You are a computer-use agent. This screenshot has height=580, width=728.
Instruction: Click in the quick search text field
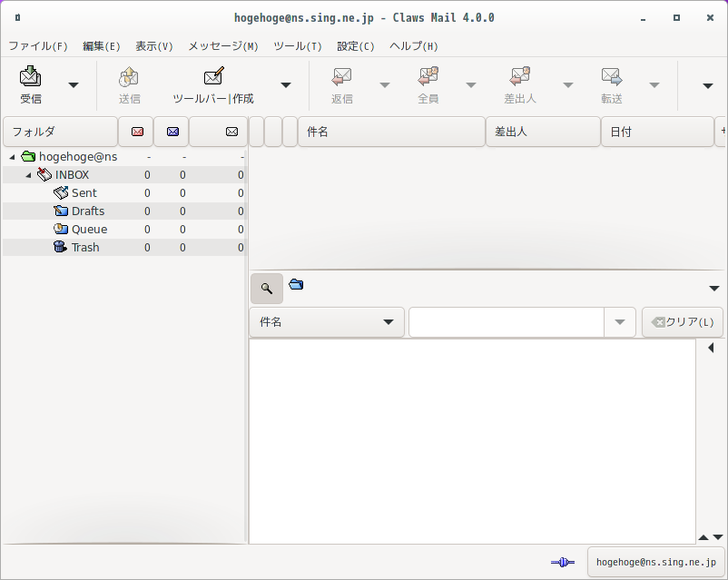coord(507,322)
